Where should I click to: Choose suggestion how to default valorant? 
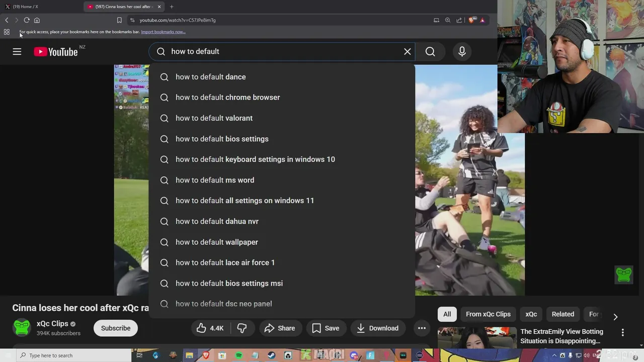click(282, 118)
